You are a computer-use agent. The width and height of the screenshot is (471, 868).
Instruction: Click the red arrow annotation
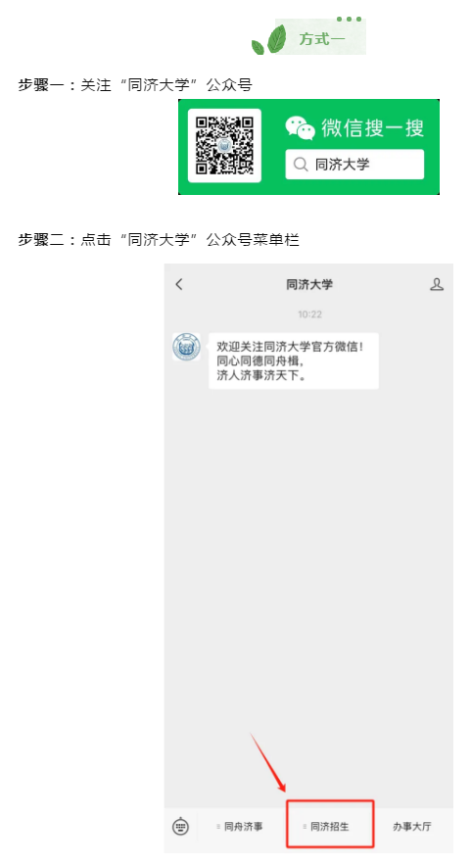click(268, 762)
